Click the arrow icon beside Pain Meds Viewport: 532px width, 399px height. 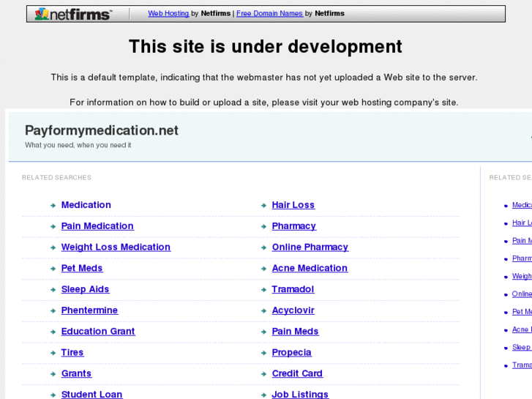pyautogui.click(x=263, y=332)
